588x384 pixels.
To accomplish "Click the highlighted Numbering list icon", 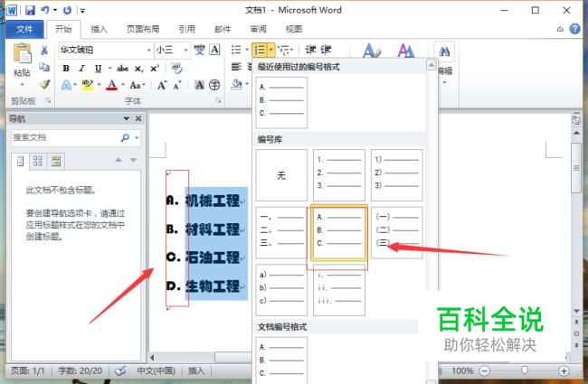I will [260, 50].
